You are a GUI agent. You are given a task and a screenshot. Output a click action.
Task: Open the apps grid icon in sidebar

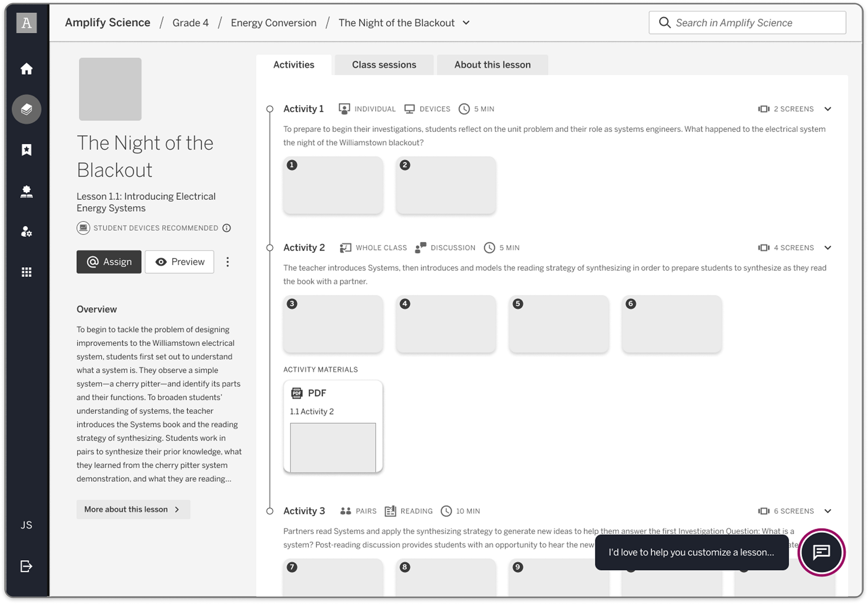[x=26, y=272]
